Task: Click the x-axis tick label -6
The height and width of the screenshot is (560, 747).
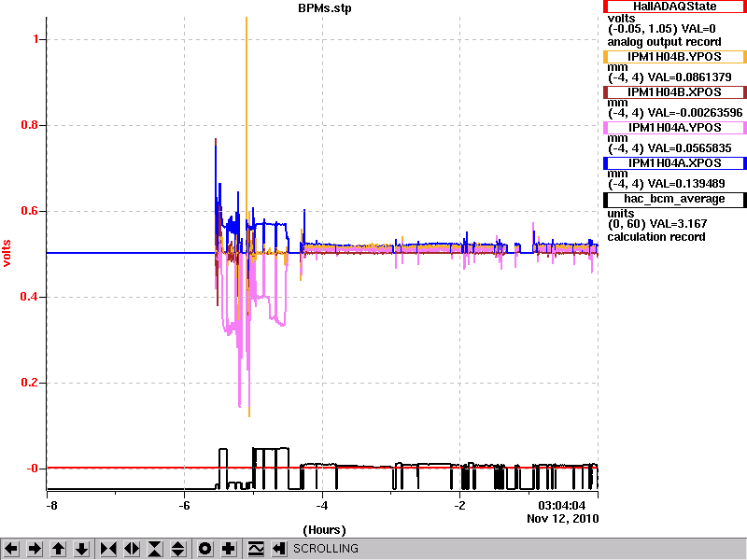Action: pyautogui.click(x=184, y=506)
